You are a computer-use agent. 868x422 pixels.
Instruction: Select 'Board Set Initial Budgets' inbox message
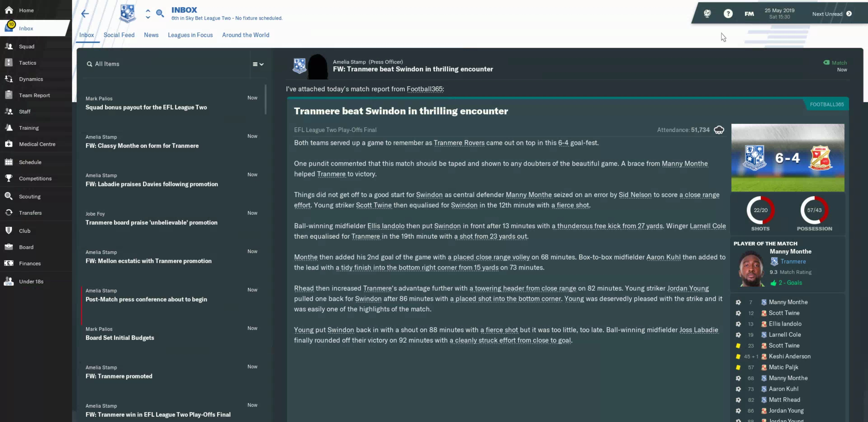click(120, 338)
